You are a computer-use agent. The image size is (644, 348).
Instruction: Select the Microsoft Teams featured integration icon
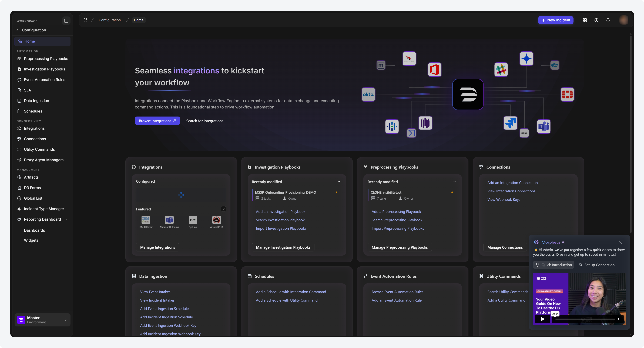(169, 220)
